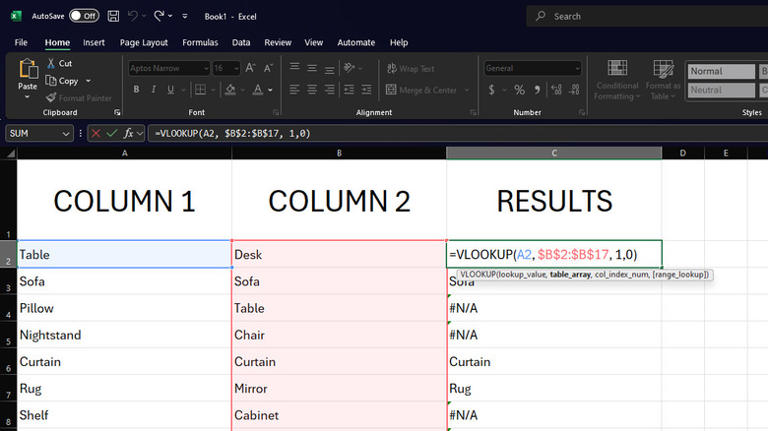The width and height of the screenshot is (768, 431).
Task: Click the select all corner triangle
Action: pyautogui.click(x=10, y=154)
